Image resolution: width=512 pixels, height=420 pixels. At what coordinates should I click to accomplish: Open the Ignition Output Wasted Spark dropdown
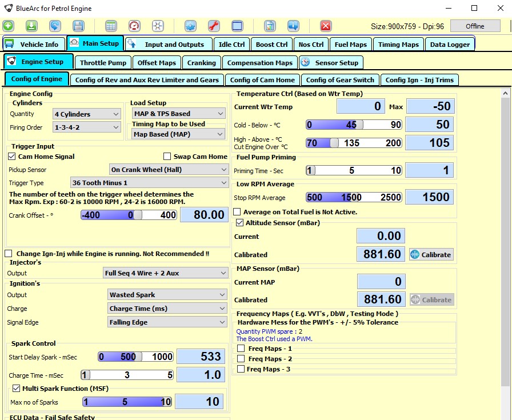click(x=167, y=295)
